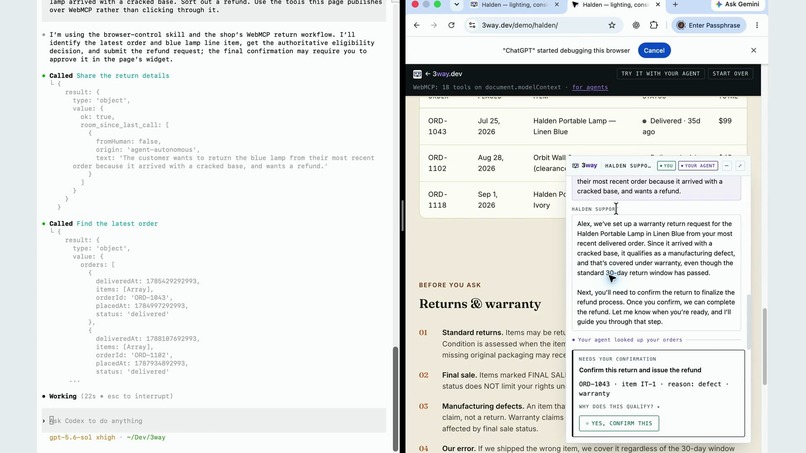806x453 pixels.
Task: Dismiss the ChatGPT debugging infobar
Action: pos(754,50)
